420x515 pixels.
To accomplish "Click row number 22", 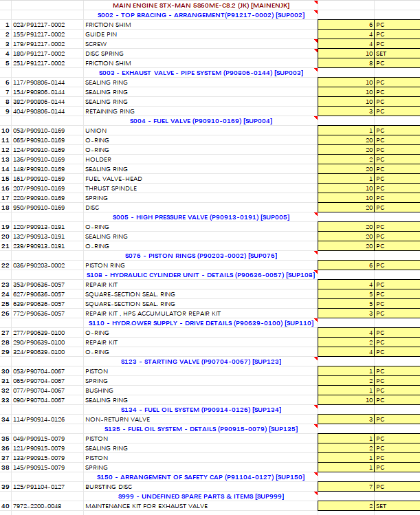I will pyautogui.click(x=5, y=265).
